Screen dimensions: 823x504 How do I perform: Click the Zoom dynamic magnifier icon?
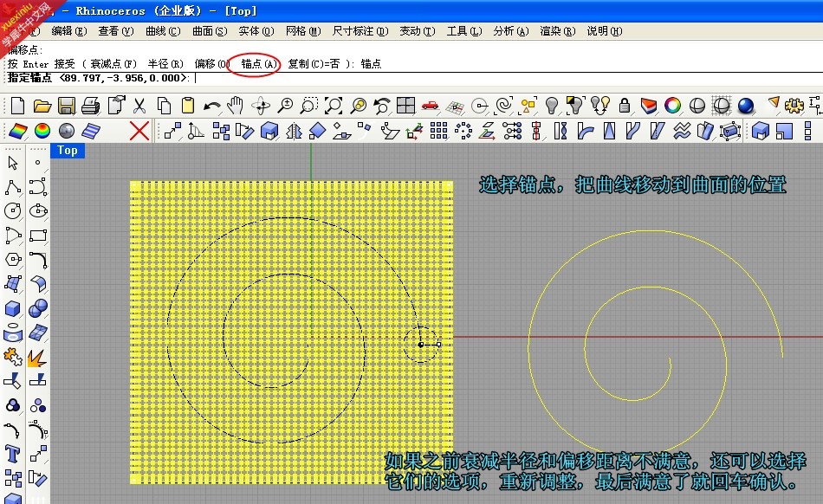(285, 106)
